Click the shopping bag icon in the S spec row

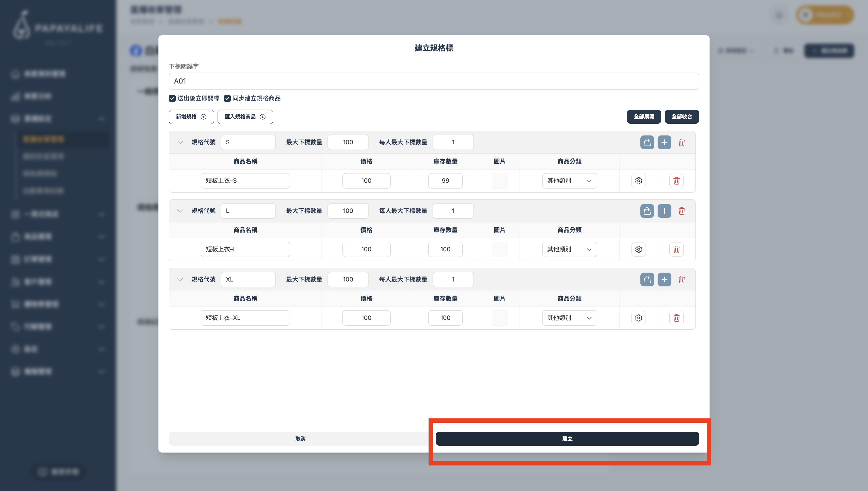tap(647, 142)
